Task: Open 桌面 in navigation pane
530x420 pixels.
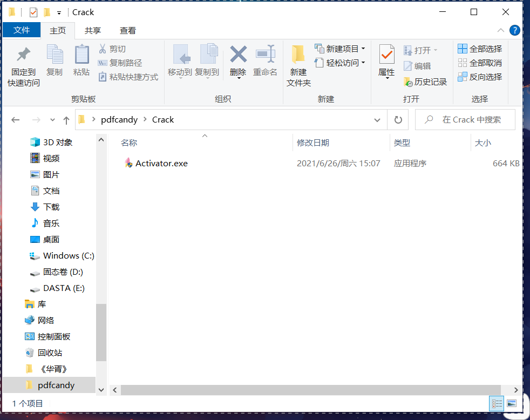Action: (x=45, y=239)
